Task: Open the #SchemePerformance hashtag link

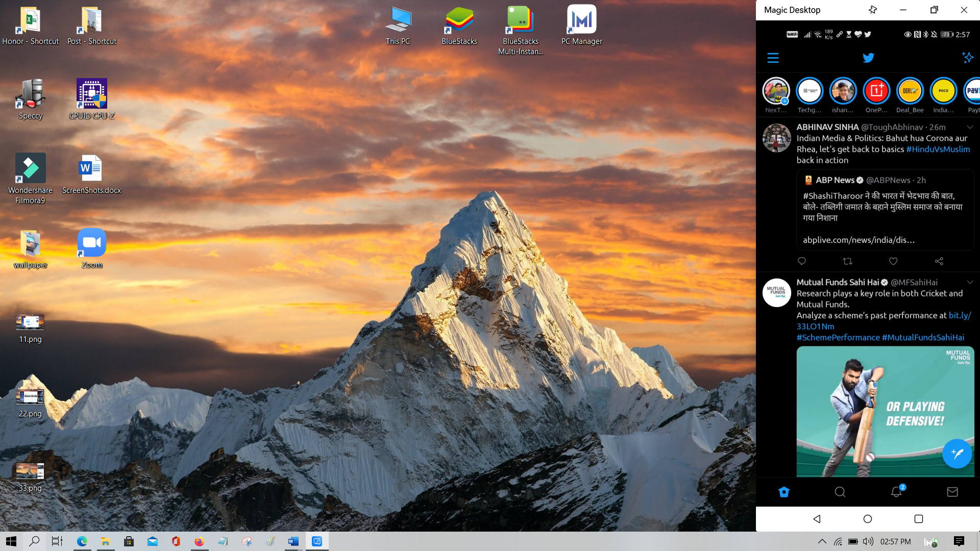Action: coord(838,337)
